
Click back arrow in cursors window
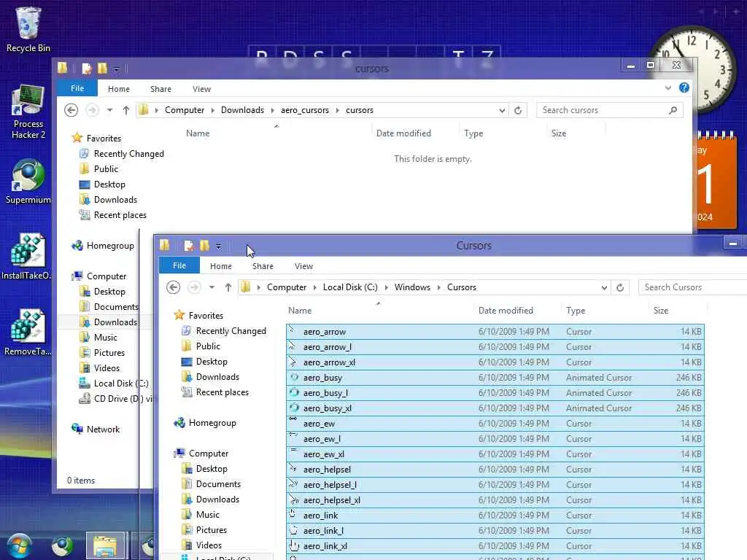[71, 110]
